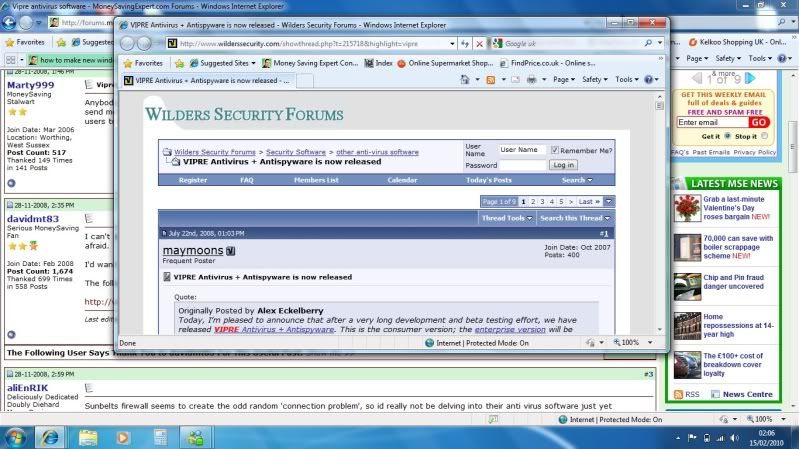The image size is (799, 449).
Task: Expand the forum Search dropdown in the navbar
Action: pos(577,180)
